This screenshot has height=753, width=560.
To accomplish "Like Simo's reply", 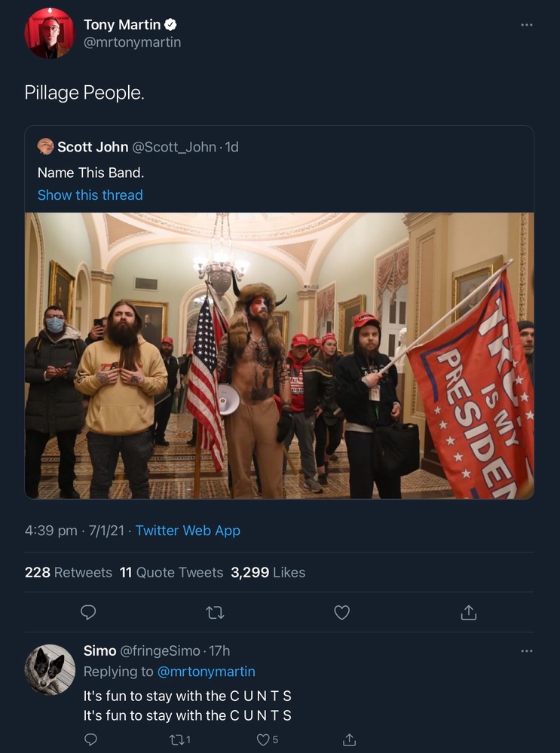I will tap(263, 739).
